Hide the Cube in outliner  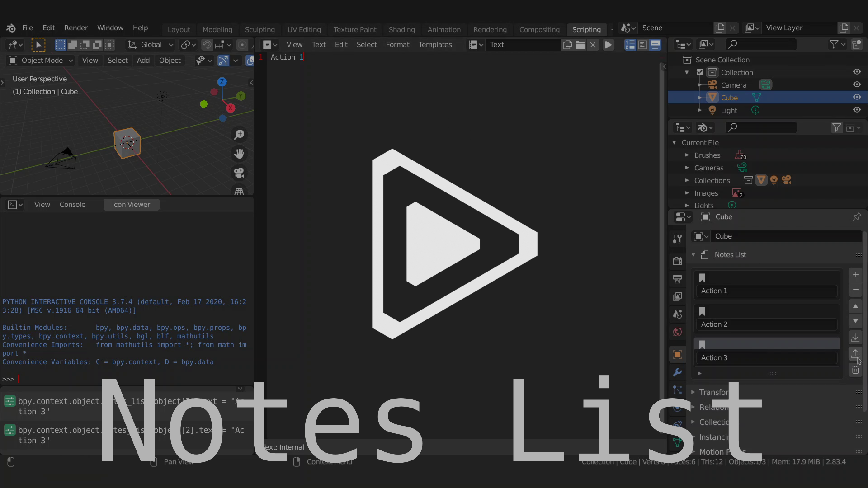tap(857, 97)
